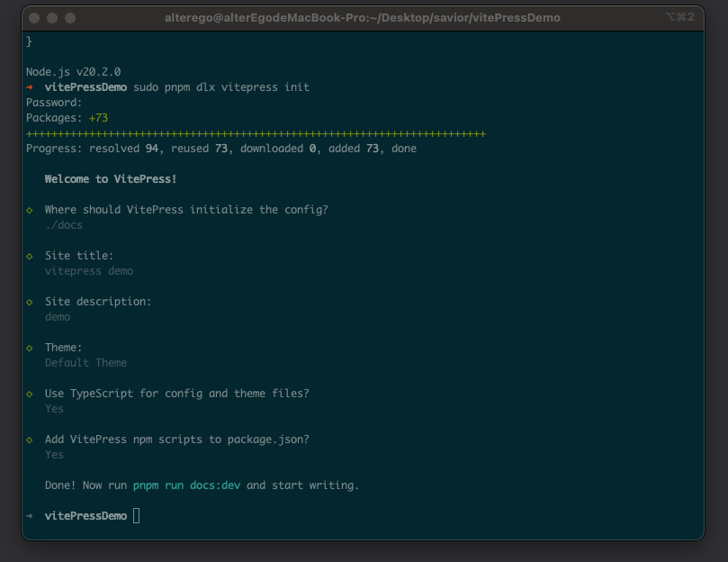Screen dimensions: 728x562
Task: Click the 'Theme:' prompt
Action: (x=63, y=348)
